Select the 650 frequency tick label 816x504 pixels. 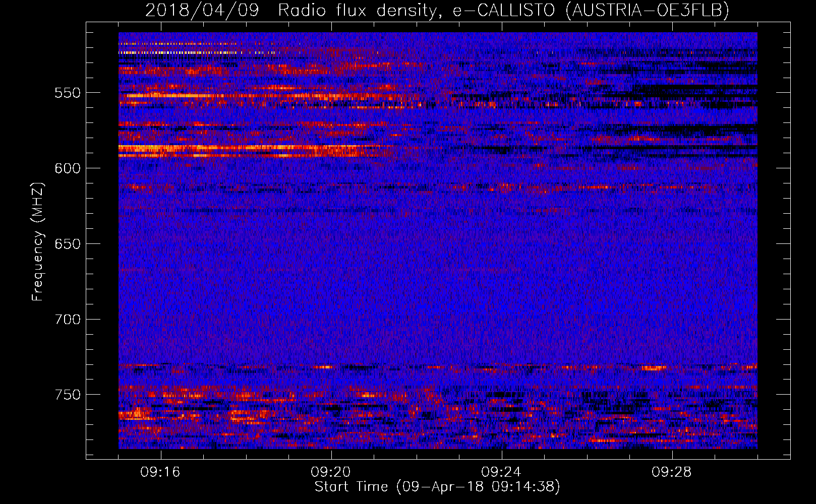point(68,244)
